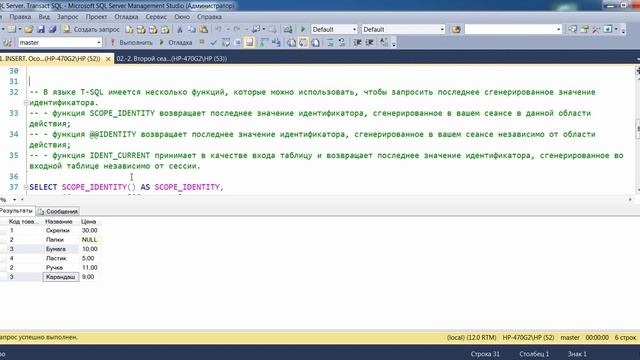Parse the query with the checkmark icon
This screenshot has width=640, height=360.
213,42
